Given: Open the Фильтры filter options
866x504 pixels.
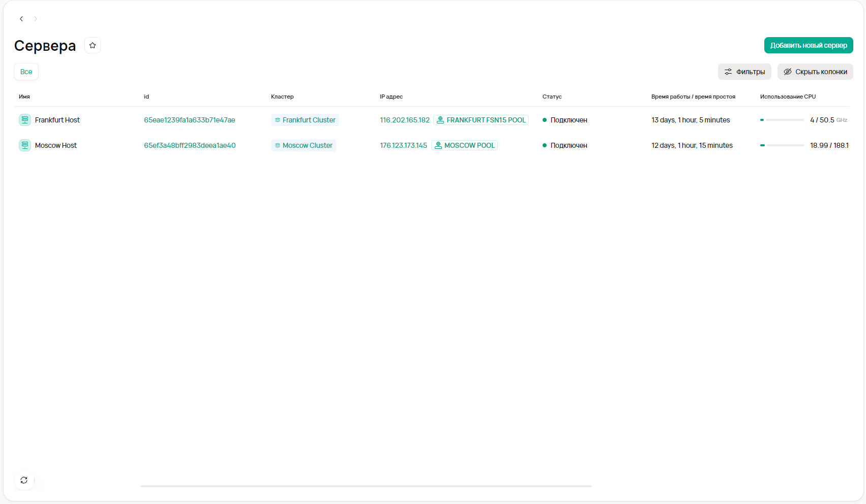Looking at the screenshot, I should point(744,72).
